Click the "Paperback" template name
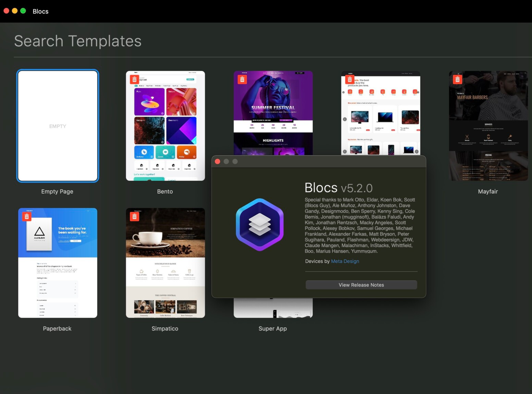Screen dimensions: 532x394 click(57, 329)
